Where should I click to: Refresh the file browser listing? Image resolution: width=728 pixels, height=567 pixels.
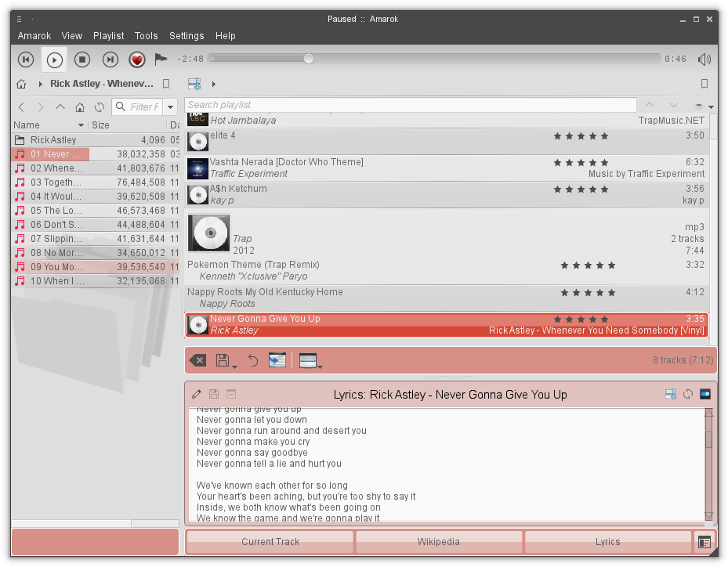(100, 107)
